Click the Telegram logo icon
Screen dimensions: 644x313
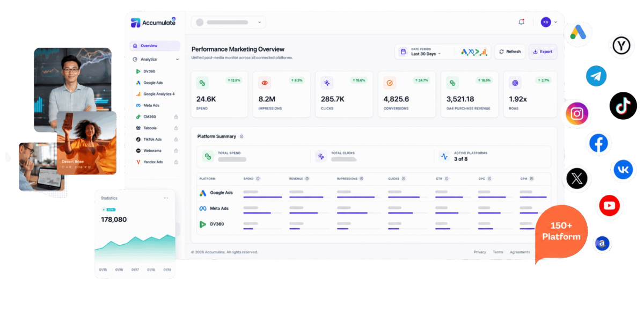click(x=596, y=76)
